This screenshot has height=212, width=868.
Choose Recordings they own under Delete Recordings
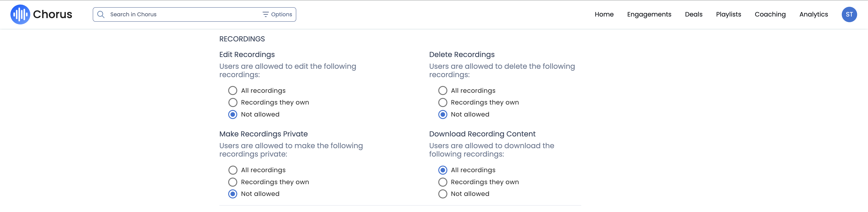(442, 102)
